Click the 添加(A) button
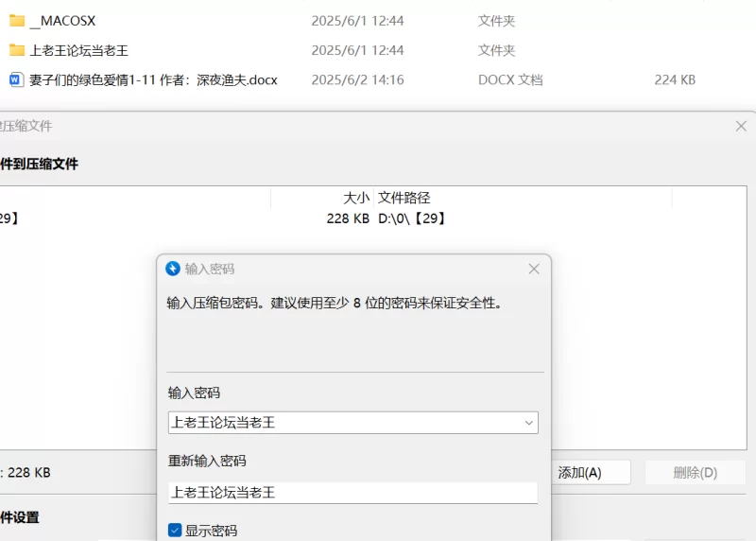The width and height of the screenshot is (756, 541). [590, 473]
